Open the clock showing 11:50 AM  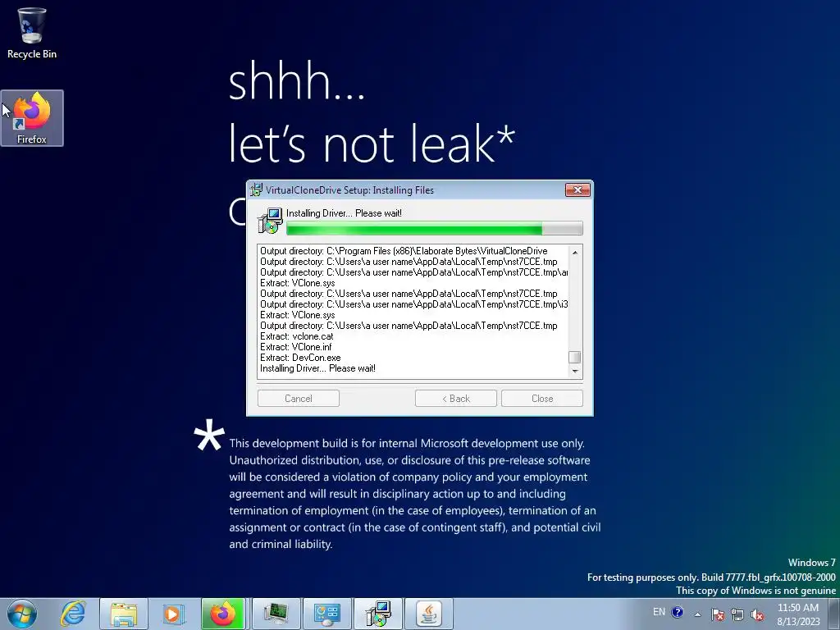798,614
